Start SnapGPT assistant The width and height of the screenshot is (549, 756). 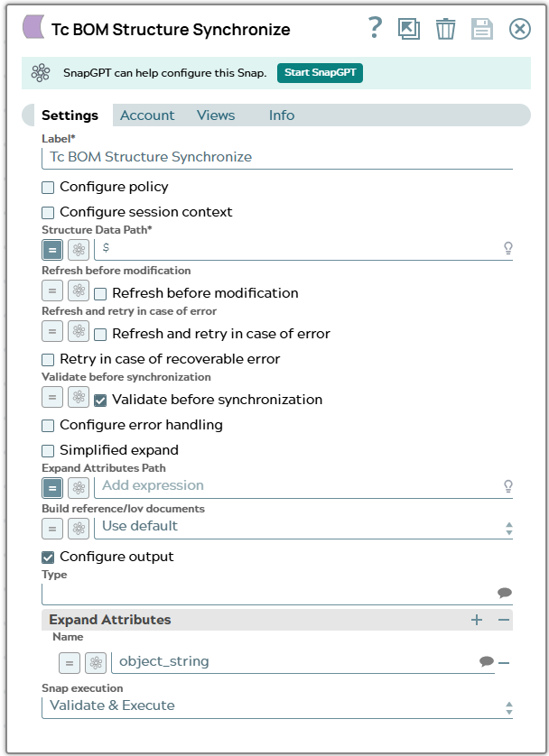320,73
